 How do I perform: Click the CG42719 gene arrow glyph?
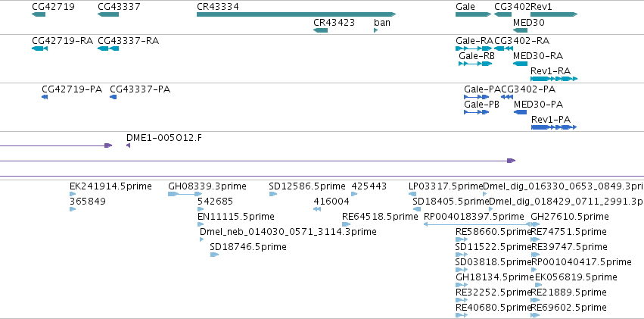coord(39,14)
